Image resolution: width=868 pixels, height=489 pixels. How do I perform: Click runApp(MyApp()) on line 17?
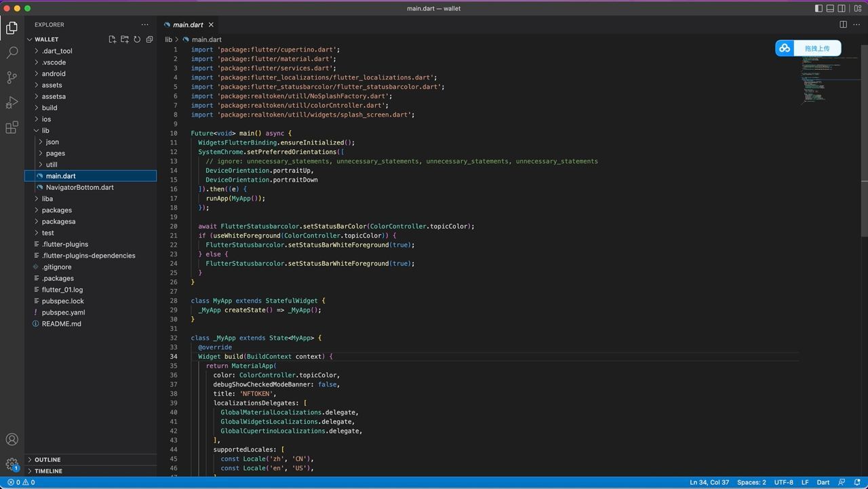point(234,199)
